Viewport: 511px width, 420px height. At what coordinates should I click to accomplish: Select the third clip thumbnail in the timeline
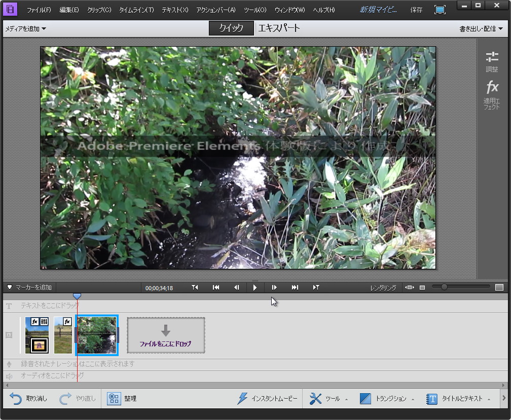(x=97, y=335)
